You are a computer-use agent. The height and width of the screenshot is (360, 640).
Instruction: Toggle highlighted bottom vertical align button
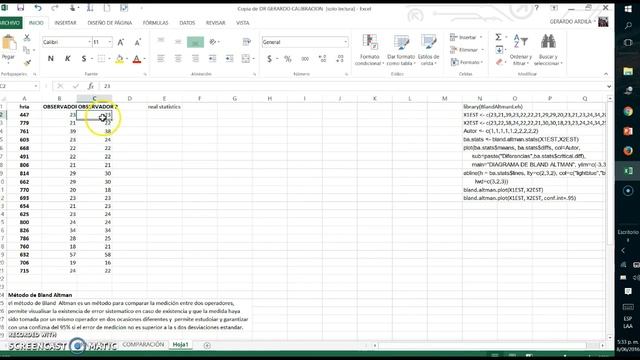point(195,42)
